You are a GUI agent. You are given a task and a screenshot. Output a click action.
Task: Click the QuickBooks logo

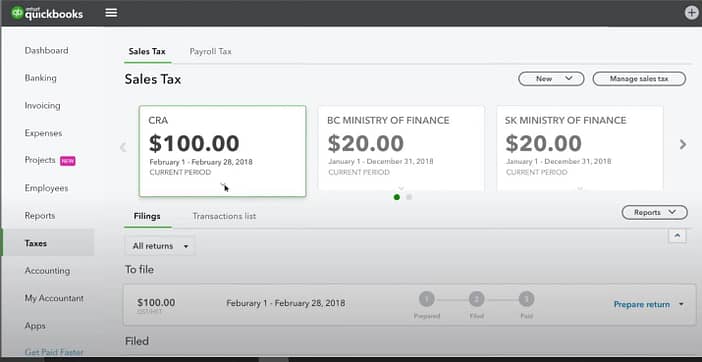click(47, 13)
